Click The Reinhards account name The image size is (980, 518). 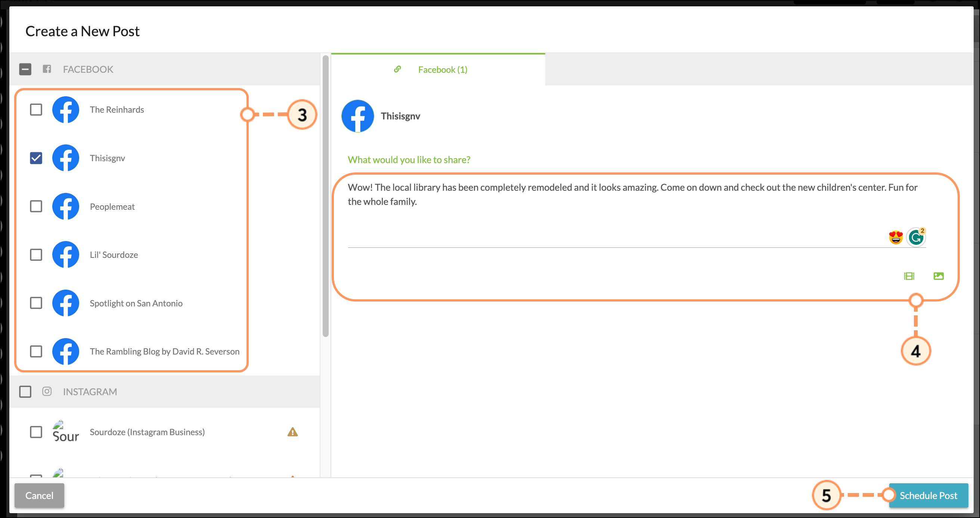pyautogui.click(x=117, y=109)
